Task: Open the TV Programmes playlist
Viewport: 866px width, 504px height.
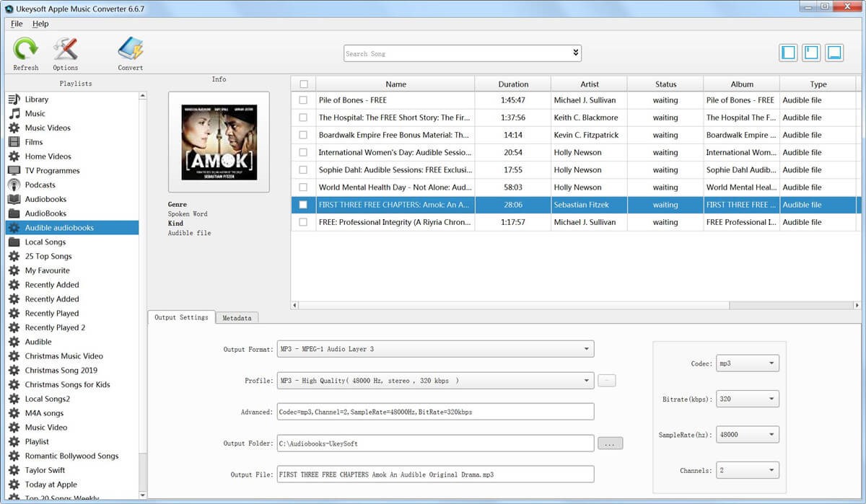Action: (52, 171)
